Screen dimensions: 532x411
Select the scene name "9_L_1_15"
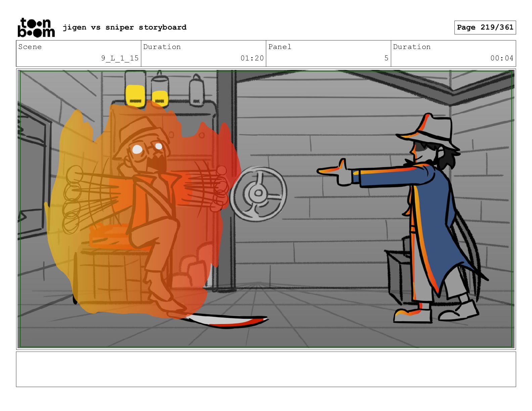tap(120, 58)
